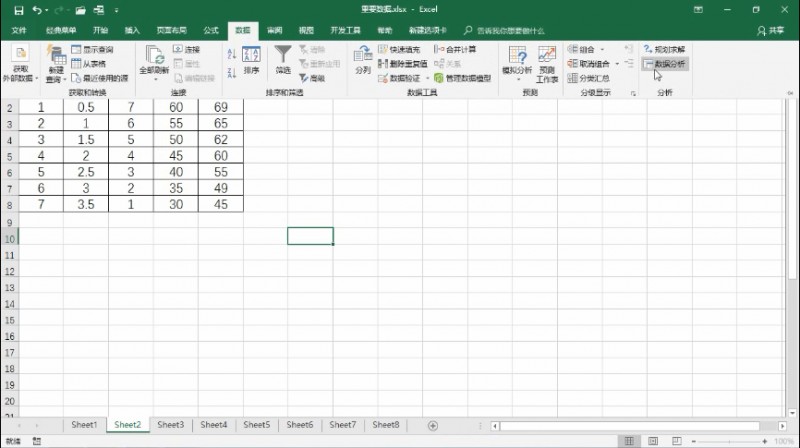Click Group (组合) in outline section
This screenshot has height=448, width=800.
(582, 49)
